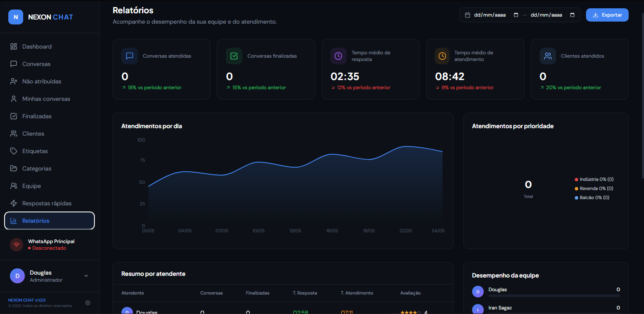644x314 pixels.
Task: Click the Etiquetas tag icon
Action: point(14,151)
